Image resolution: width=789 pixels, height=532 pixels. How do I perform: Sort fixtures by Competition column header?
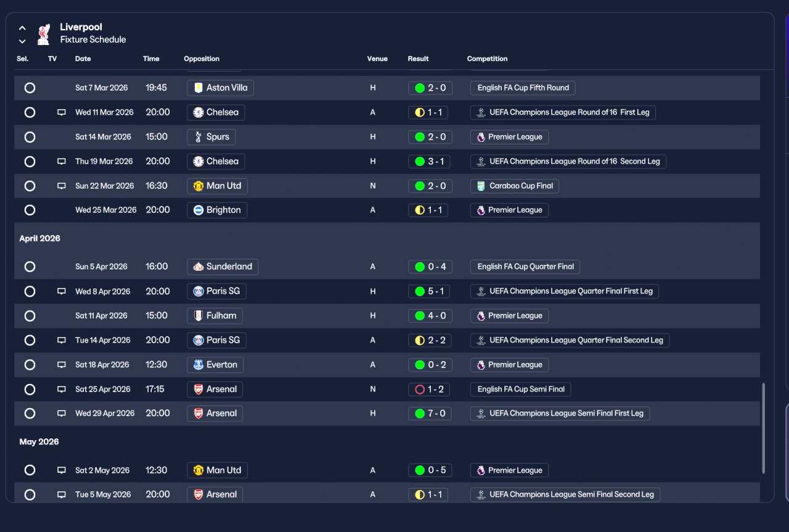click(x=487, y=59)
